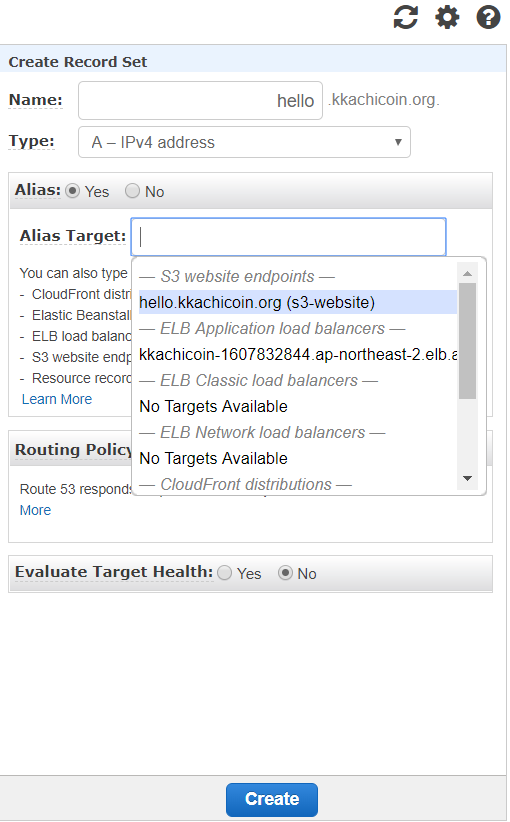510x822 pixels.
Task: Click the dropdown list scroll-down arrow
Action: coord(468,478)
